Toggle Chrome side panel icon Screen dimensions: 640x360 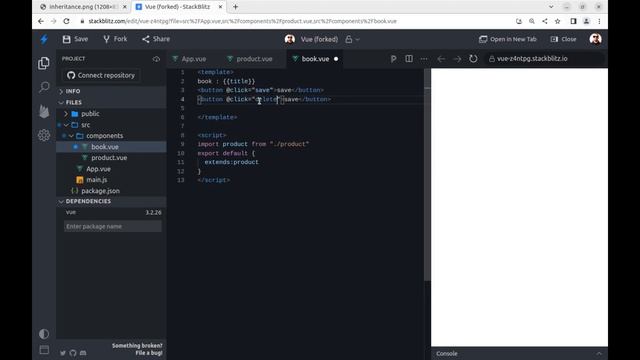573,21
